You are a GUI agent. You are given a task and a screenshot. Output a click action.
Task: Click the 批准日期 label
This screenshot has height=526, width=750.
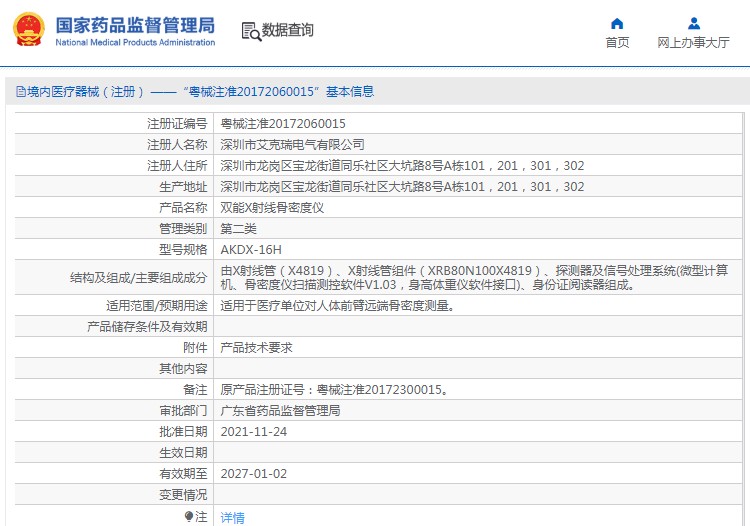tap(183, 432)
